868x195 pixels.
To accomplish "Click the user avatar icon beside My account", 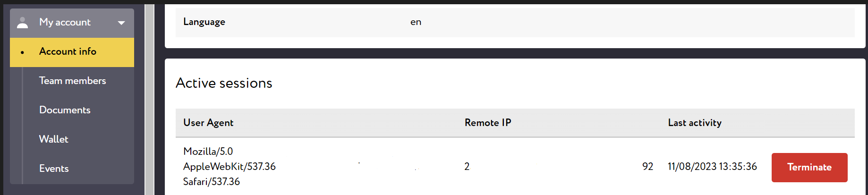I will click(x=22, y=23).
